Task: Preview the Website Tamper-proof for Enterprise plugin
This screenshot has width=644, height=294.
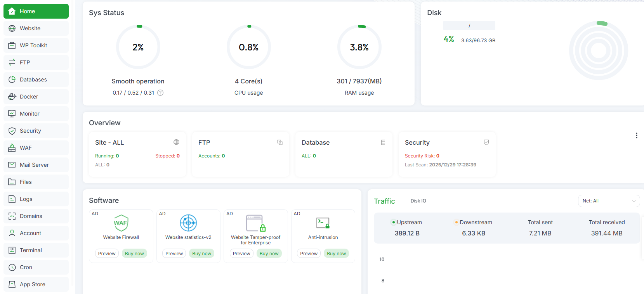Action: pyautogui.click(x=241, y=253)
